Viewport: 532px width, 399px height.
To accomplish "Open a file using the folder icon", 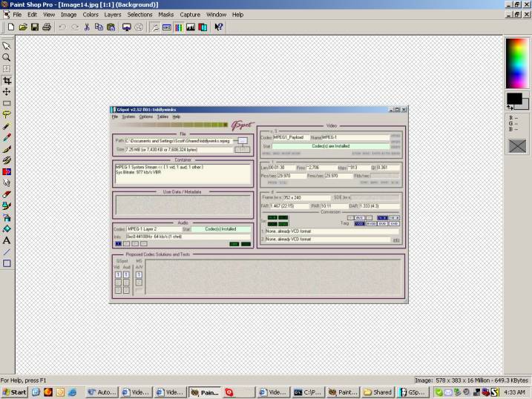I will click(x=23, y=27).
